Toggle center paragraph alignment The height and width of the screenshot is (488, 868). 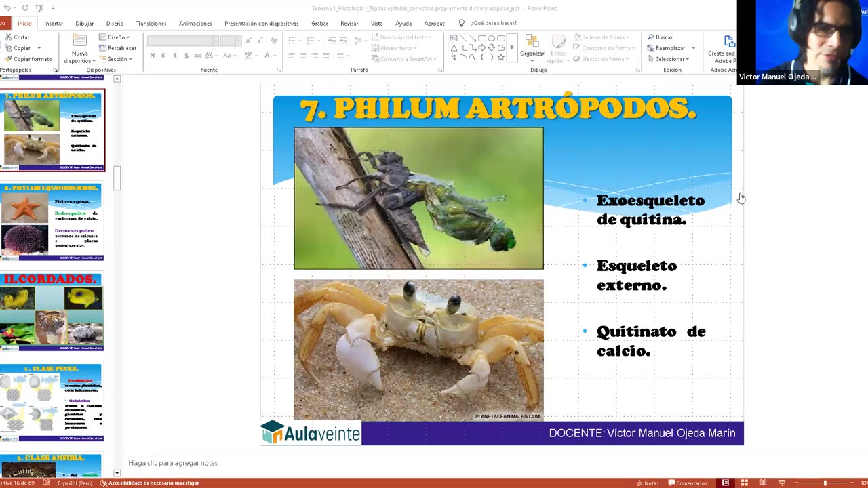coord(303,56)
